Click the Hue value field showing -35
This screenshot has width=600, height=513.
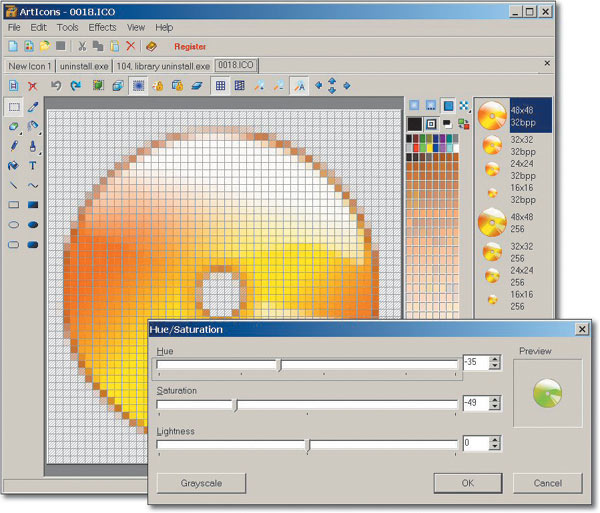pyautogui.click(x=476, y=362)
